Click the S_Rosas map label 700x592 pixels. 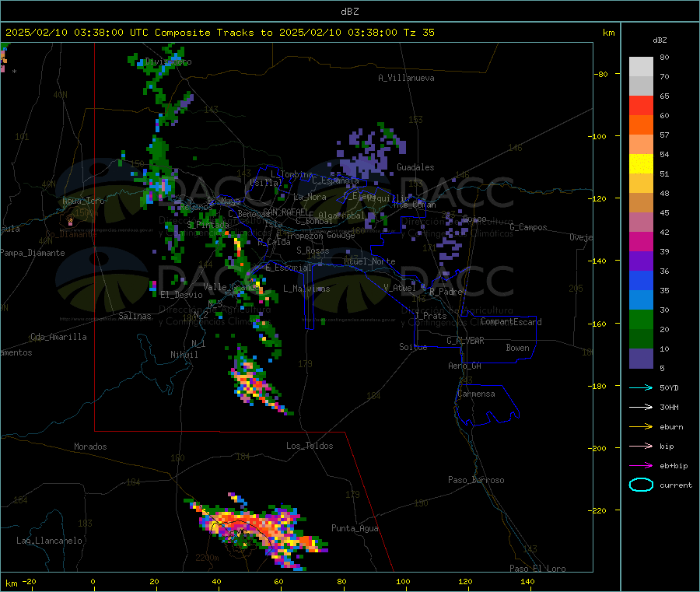tap(313, 250)
